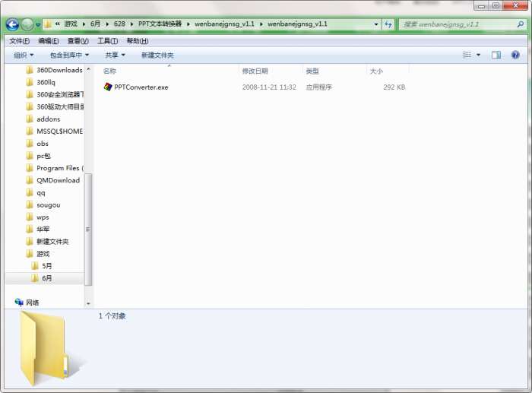Click the sougou folder icon

click(30, 204)
